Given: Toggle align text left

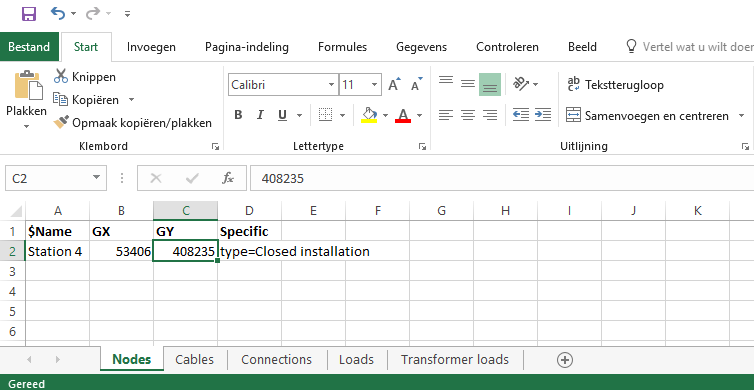Looking at the screenshot, I should (446, 115).
